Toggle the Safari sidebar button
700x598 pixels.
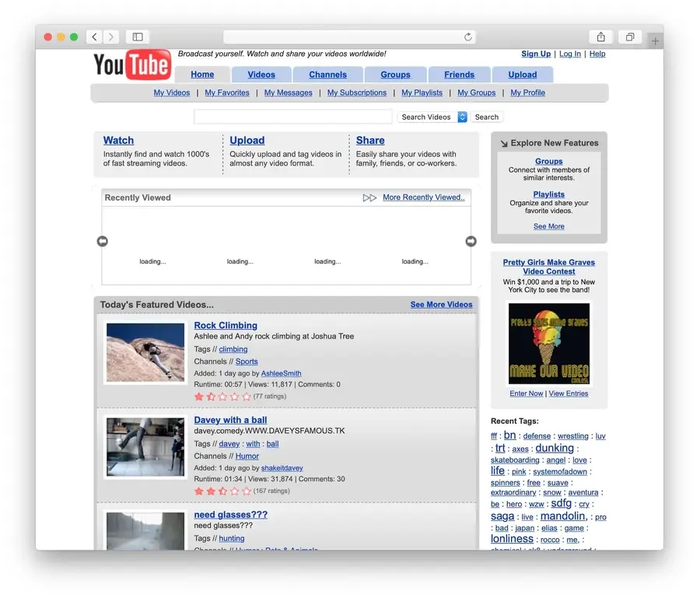[x=138, y=37]
